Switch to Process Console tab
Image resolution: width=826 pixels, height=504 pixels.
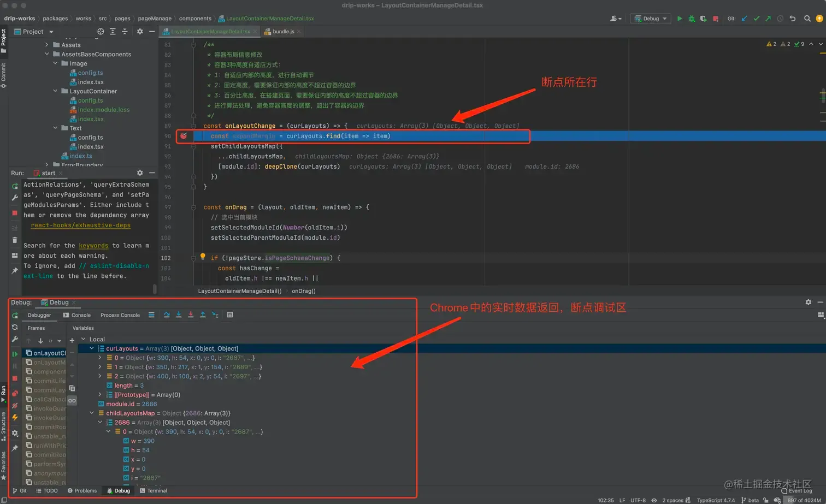pos(120,315)
